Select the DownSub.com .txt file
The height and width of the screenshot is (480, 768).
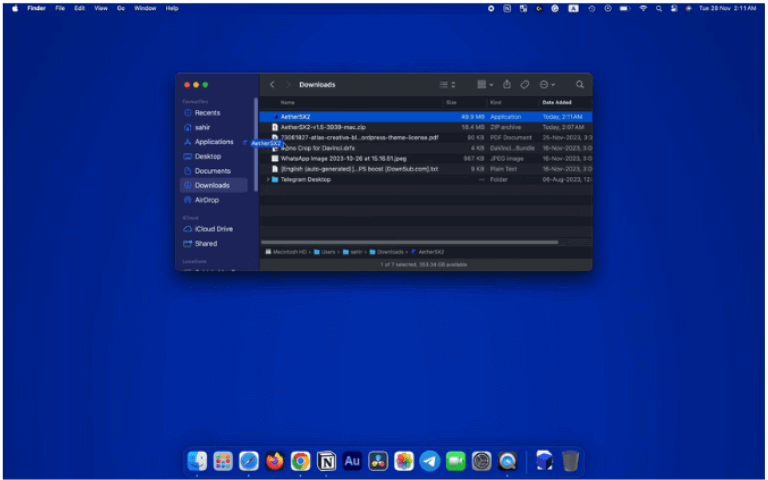click(426, 169)
